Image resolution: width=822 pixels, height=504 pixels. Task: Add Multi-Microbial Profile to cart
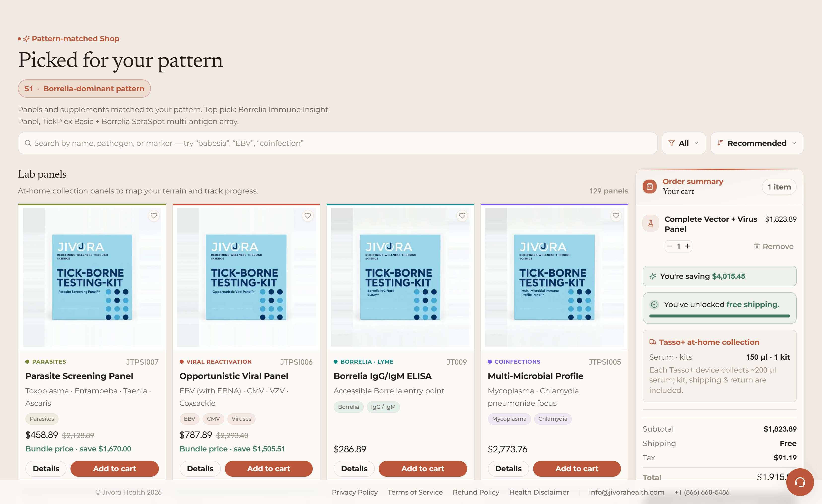point(577,469)
